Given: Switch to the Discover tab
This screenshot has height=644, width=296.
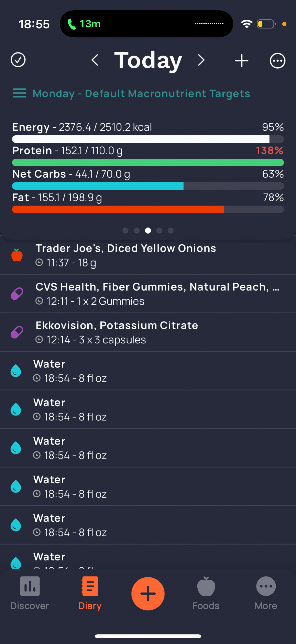Looking at the screenshot, I should [30, 593].
